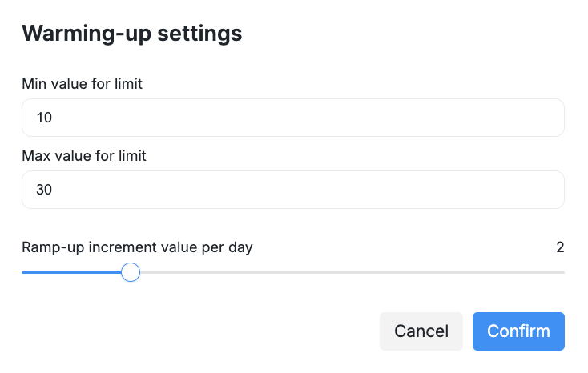This screenshot has height=373, width=588.
Task: Select the "Max value for limit" label
Action: [x=84, y=155]
